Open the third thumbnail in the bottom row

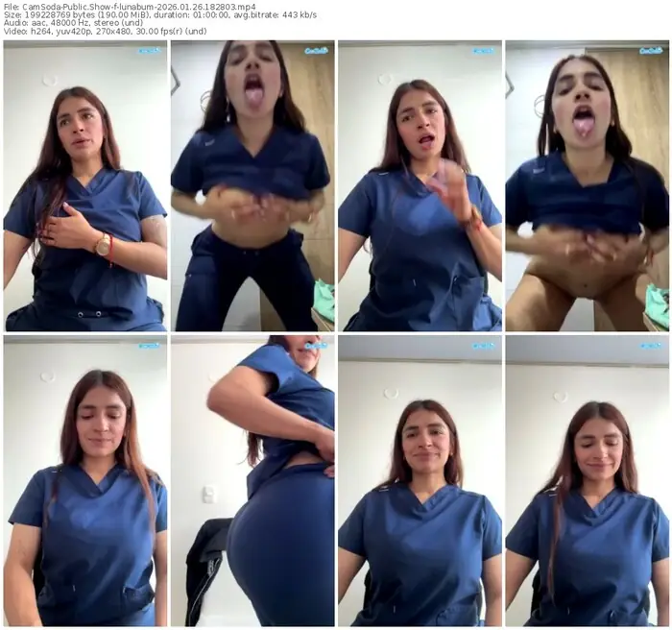(420, 480)
